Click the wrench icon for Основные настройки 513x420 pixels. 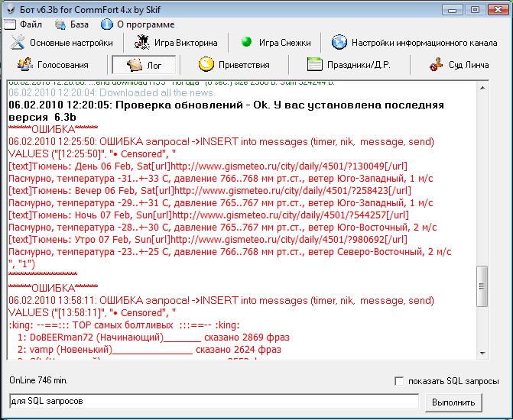[x=18, y=43]
